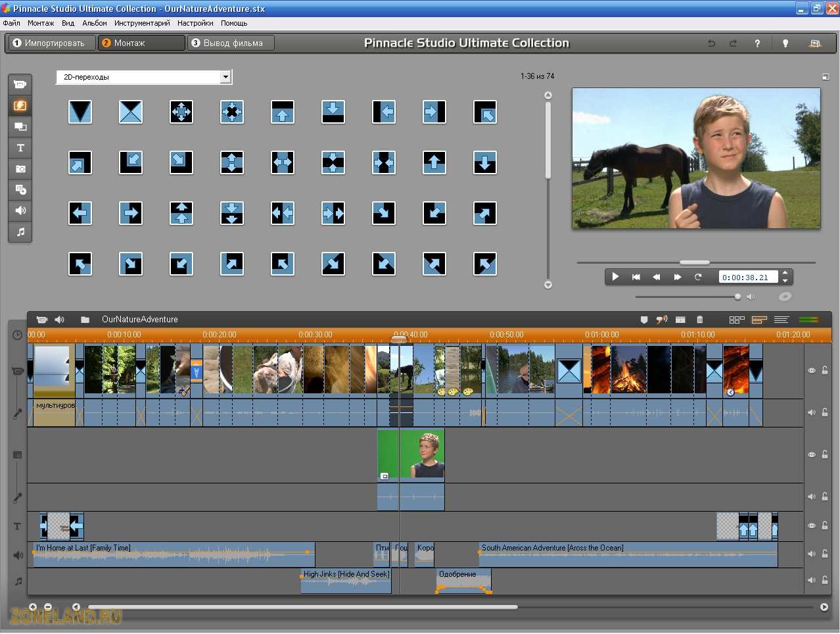Switch to Text list view
The width and height of the screenshot is (840, 634).
click(x=782, y=320)
